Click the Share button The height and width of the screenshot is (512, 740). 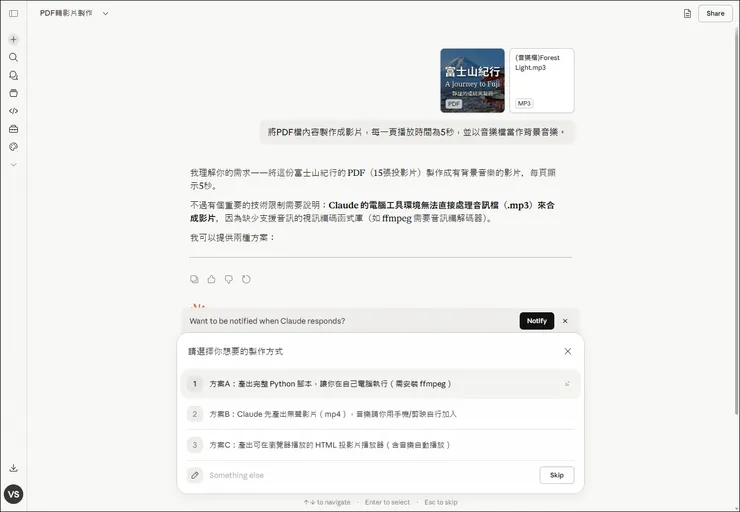(x=715, y=14)
